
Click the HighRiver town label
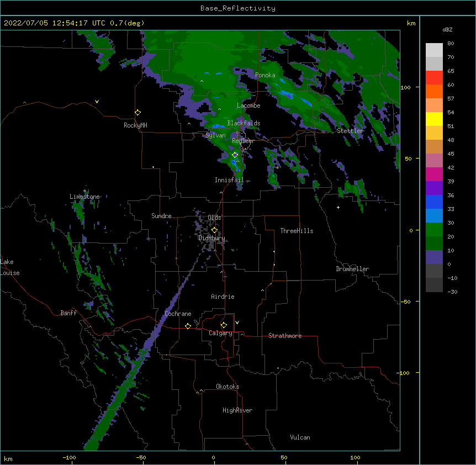[x=237, y=410]
